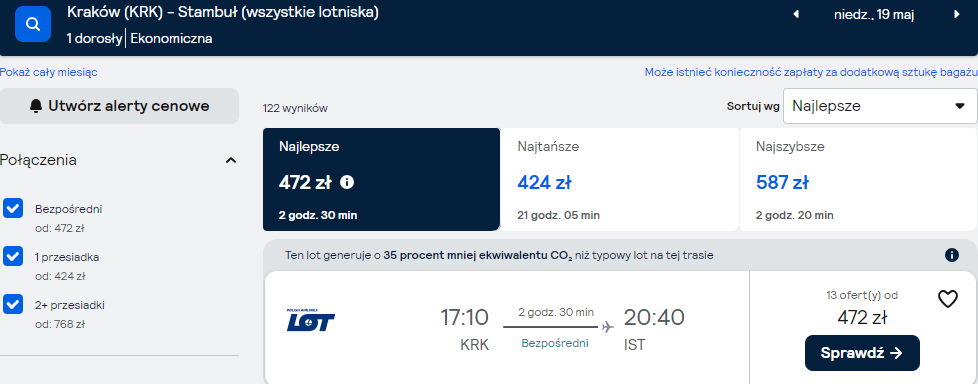This screenshot has height=384, width=978.
Task: Open the Sortuj wg Najlepsze dropdown
Action: pos(880,106)
